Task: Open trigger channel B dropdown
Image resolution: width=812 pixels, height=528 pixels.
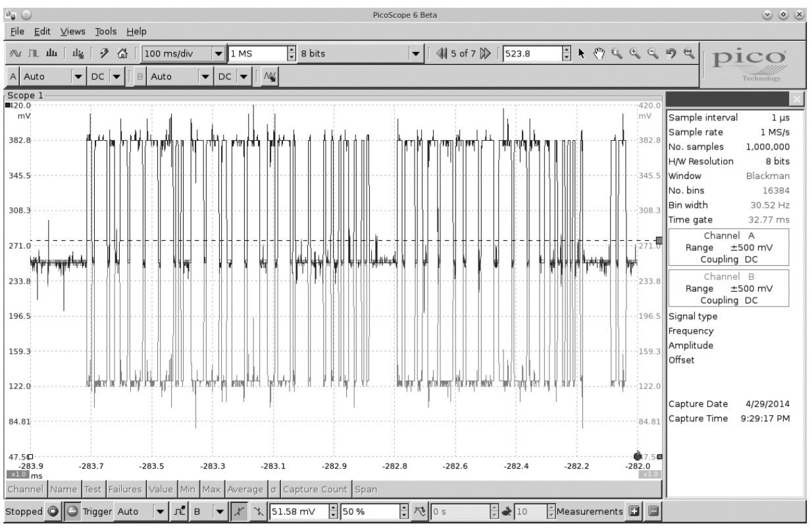Action: click(x=220, y=512)
